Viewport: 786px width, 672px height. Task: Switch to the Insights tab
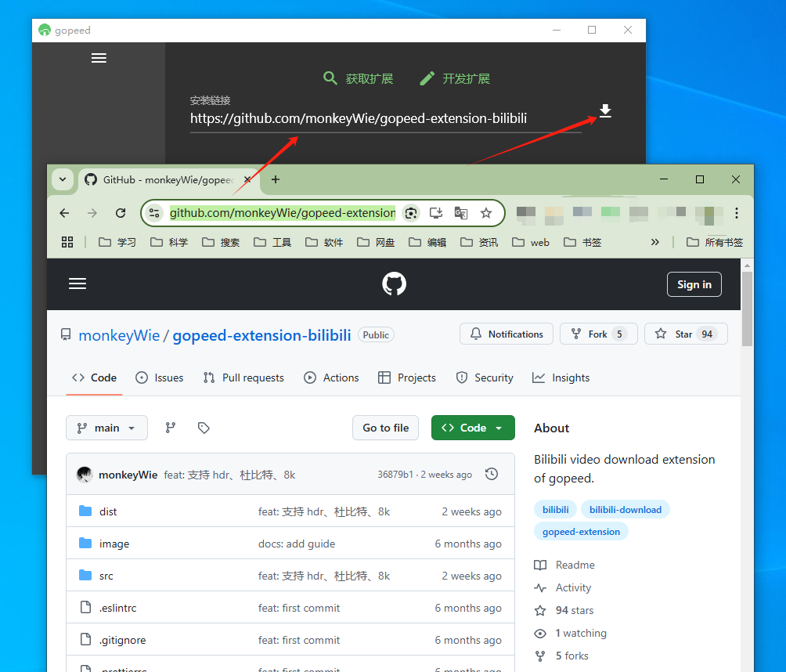point(561,378)
